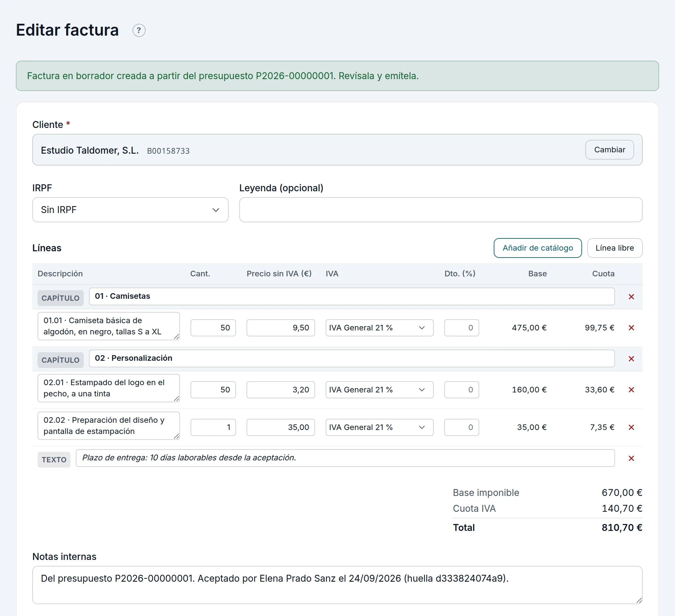675x616 pixels.
Task: Click the Base imponible value 670,00 €
Action: pyautogui.click(x=622, y=493)
